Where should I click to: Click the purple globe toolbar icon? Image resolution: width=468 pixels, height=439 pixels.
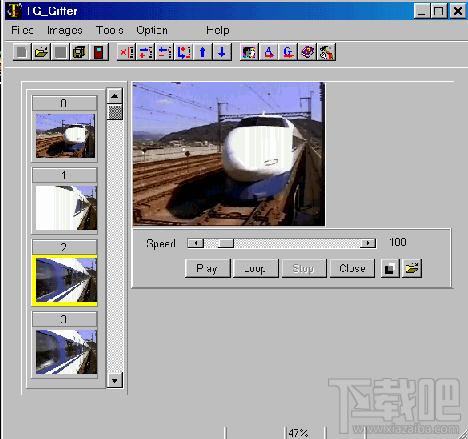tap(307, 52)
